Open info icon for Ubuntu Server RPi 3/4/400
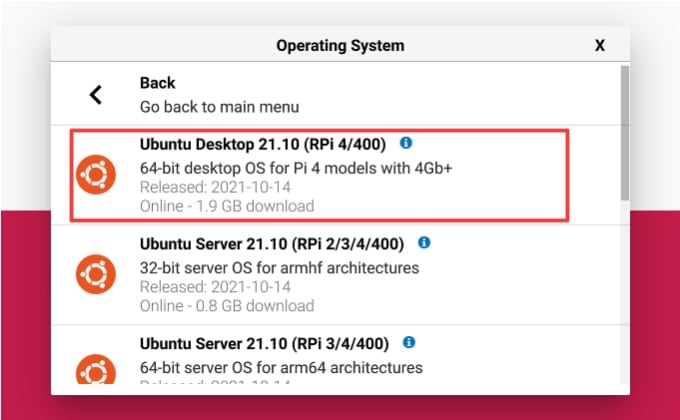 coord(409,342)
